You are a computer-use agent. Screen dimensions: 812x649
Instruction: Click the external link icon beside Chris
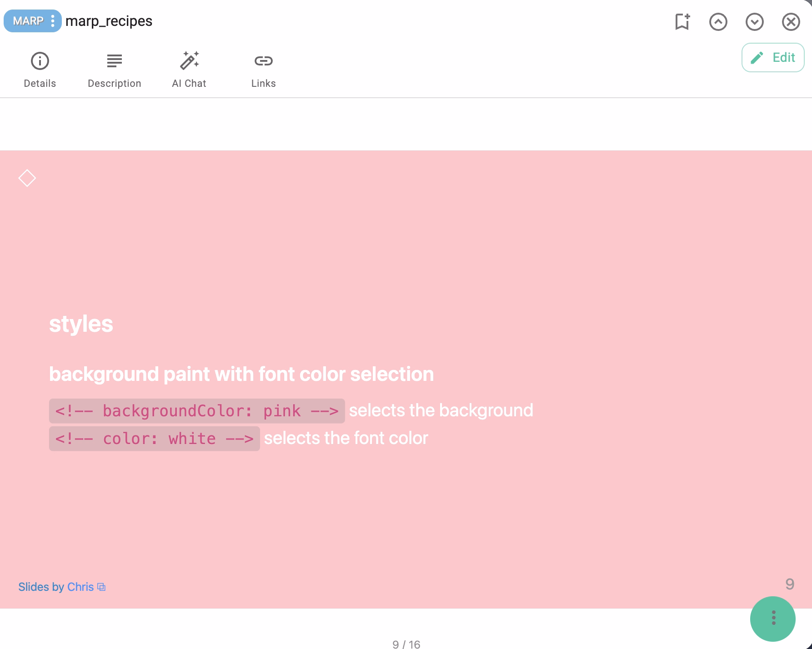coord(101,587)
